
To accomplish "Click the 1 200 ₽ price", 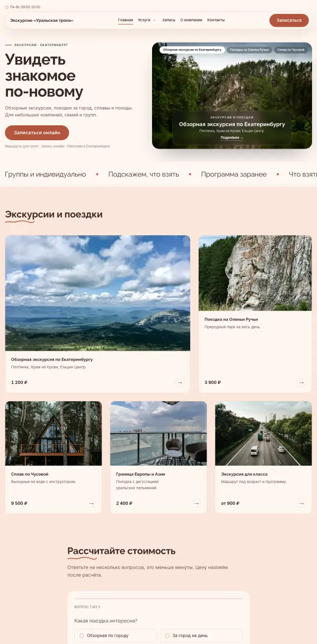I will tap(19, 382).
